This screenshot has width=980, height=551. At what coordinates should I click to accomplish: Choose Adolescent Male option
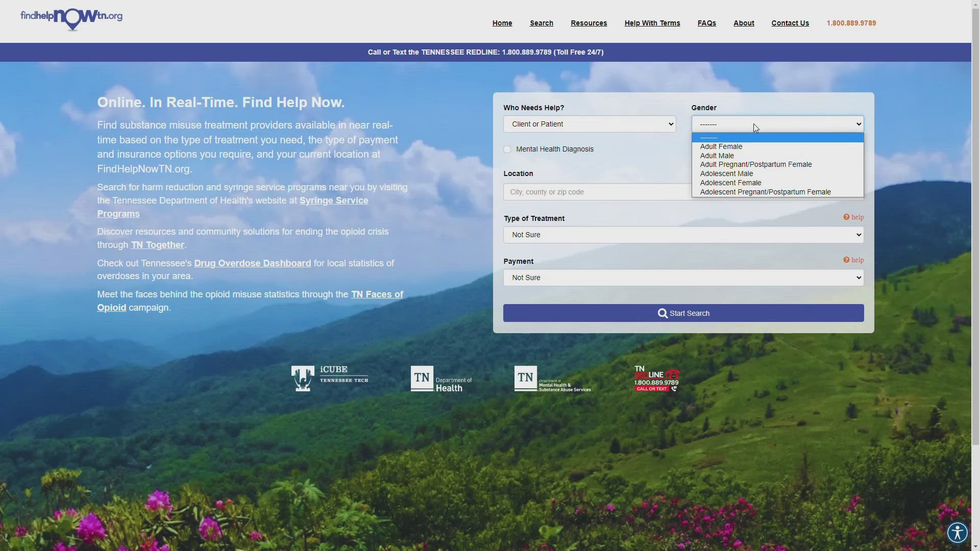point(777,173)
